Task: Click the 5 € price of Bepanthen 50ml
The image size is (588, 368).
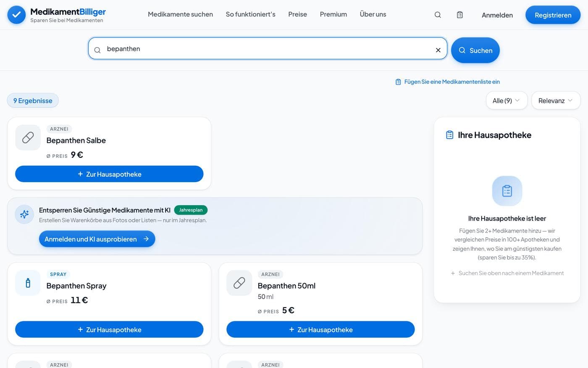Action: tap(288, 310)
